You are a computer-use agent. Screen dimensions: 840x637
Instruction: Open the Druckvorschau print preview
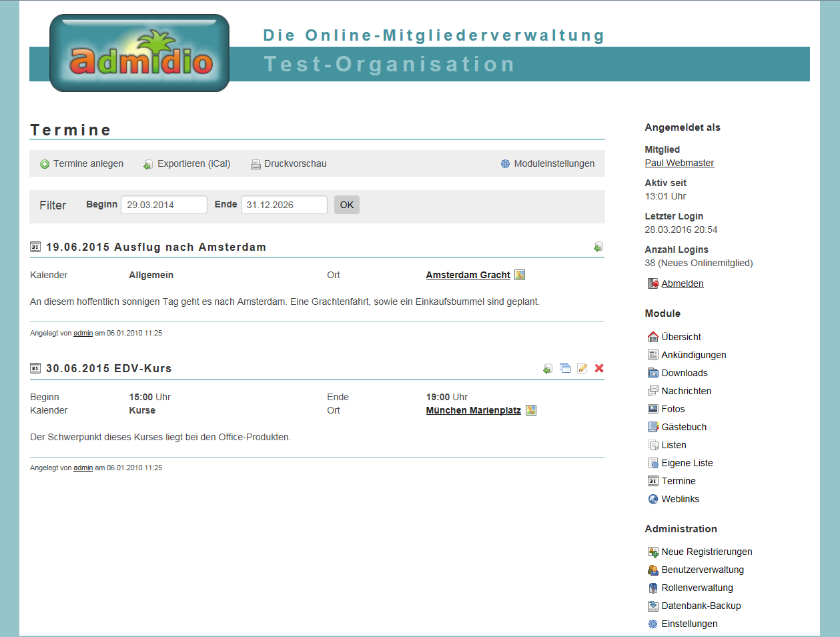pyautogui.click(x=288, y=163)
